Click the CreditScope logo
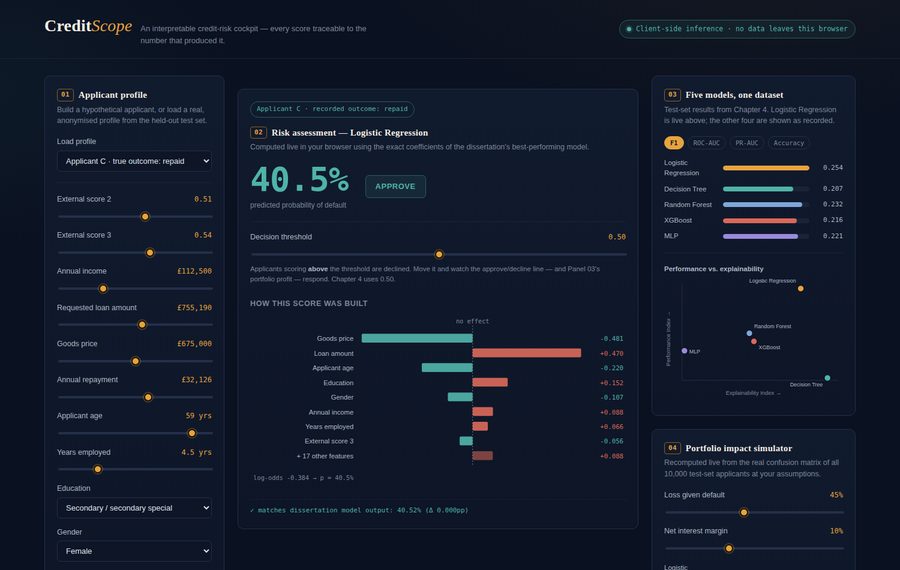The height and width of the screenshot is (570, 900). click(x=88, y=26)
